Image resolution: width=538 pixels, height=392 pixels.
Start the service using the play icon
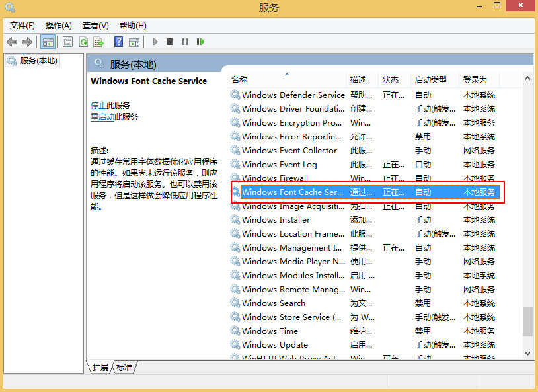155,41
